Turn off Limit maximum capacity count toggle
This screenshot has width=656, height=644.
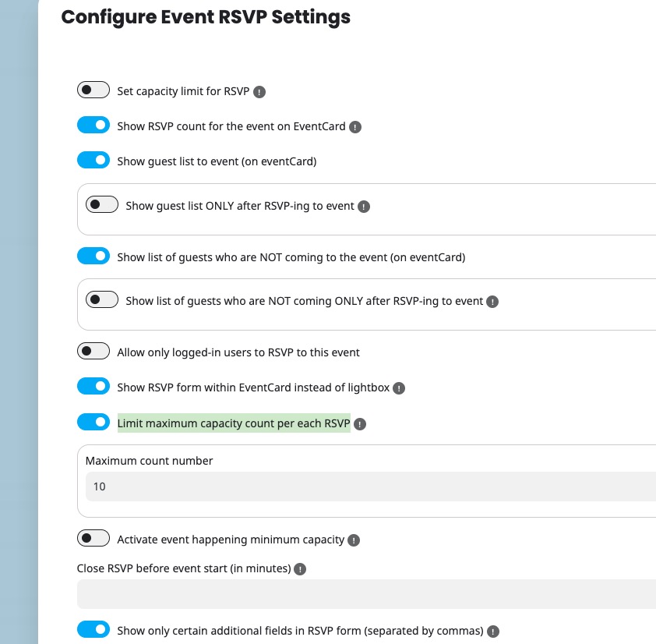coord(93,423)
